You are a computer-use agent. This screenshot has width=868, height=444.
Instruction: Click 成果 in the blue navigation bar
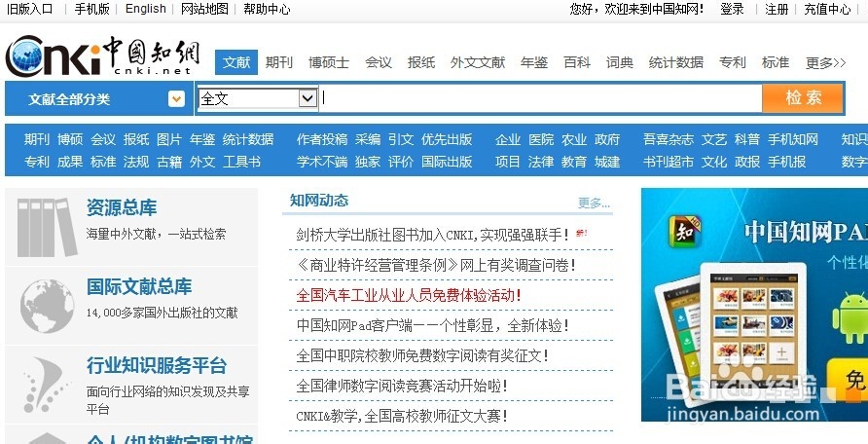pos(70,162)
